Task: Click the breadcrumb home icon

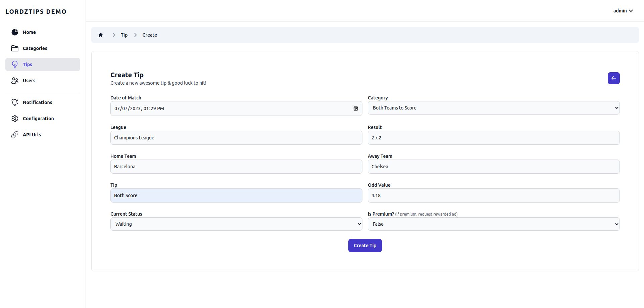Action: [x=101, y=35]
